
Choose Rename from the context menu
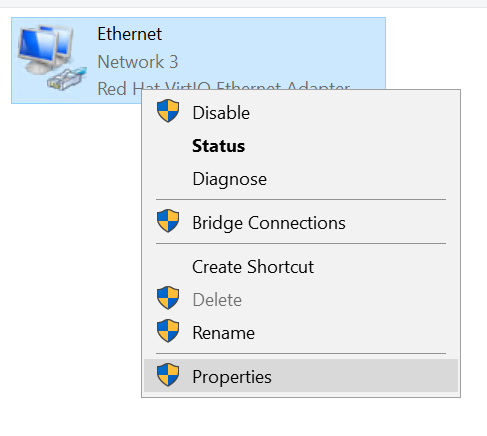[x=301, y=333]
